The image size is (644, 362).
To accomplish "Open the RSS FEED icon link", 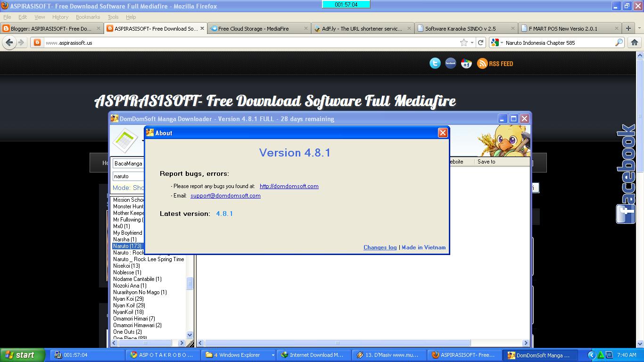I will point(495,63).
